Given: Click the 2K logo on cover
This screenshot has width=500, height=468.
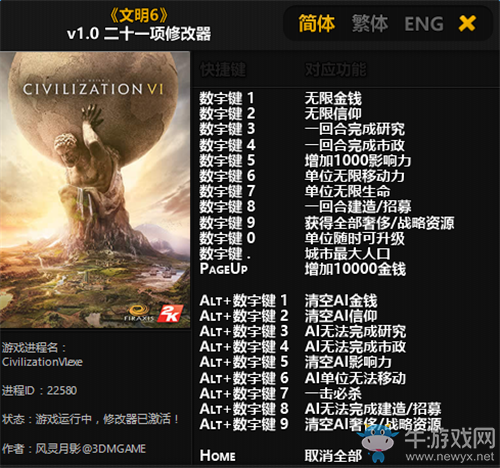Looking at the screenshot, I should [x=170, y=313].
